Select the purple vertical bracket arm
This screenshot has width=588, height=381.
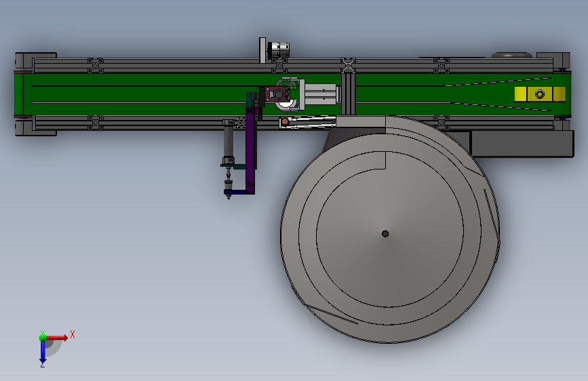[x=250, y=151]
